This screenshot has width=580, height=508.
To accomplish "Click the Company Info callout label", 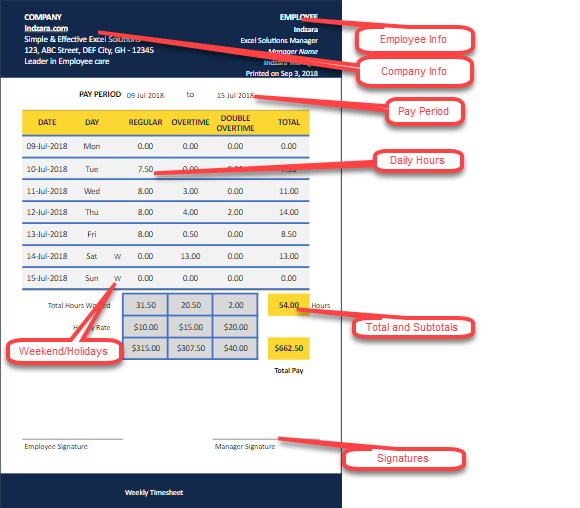I will (x=414, y=71).
